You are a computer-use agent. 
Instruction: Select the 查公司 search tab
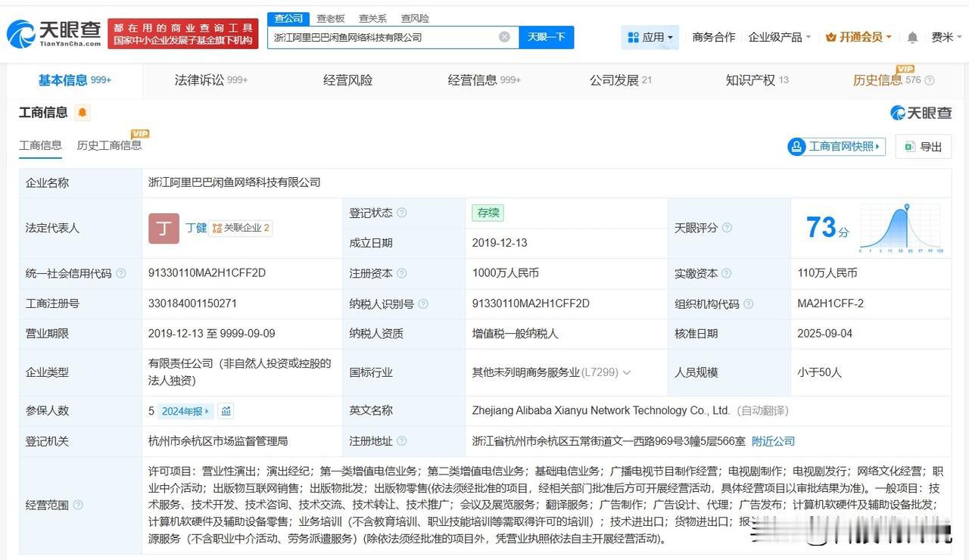point(288,18)
